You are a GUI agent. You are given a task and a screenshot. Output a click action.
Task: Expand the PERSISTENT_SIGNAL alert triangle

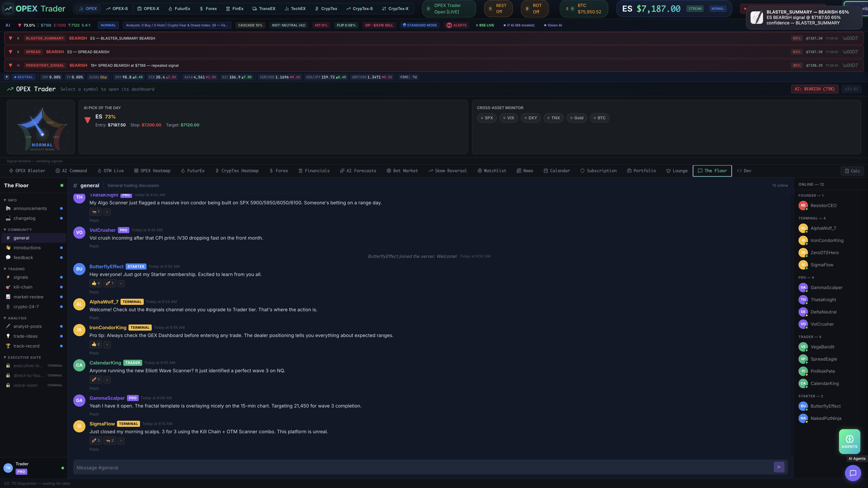tap(11, 65)
